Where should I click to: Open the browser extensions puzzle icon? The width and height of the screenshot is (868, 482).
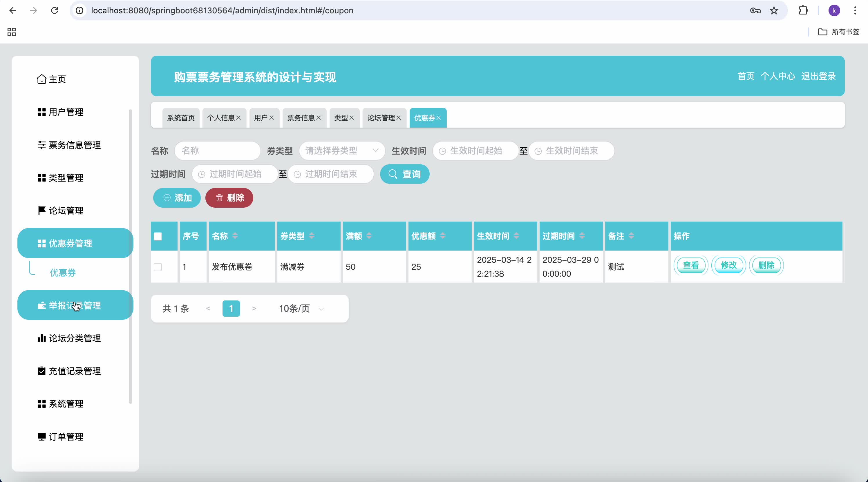[803, 10]
